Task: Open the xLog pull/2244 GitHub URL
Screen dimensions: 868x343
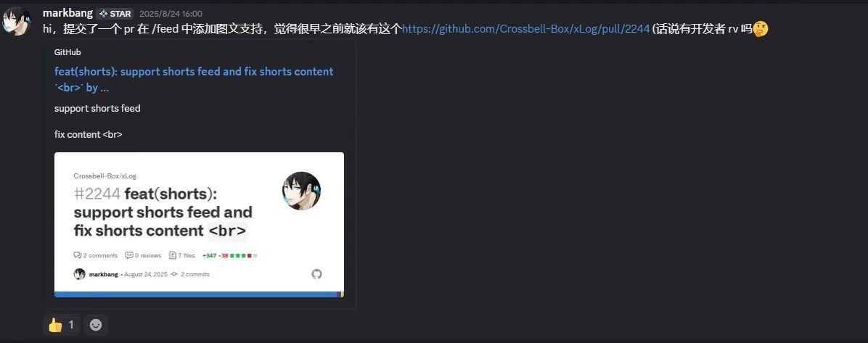Action: (x=525, y=29)
